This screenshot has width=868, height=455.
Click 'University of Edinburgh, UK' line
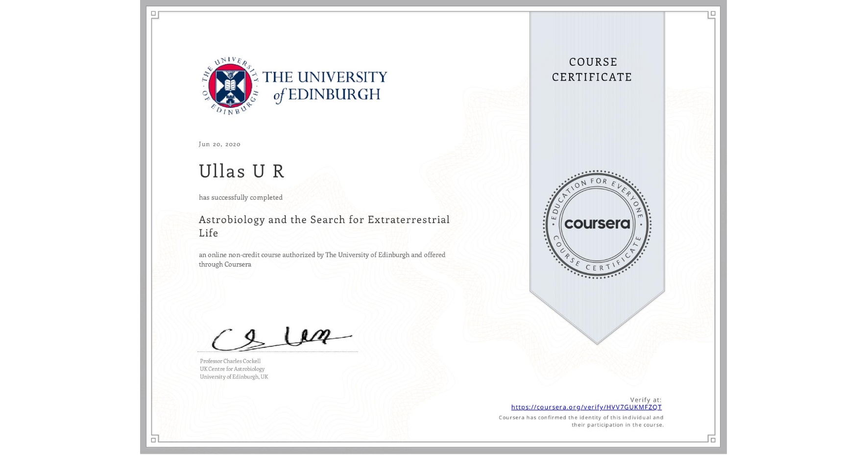point(234,377)
